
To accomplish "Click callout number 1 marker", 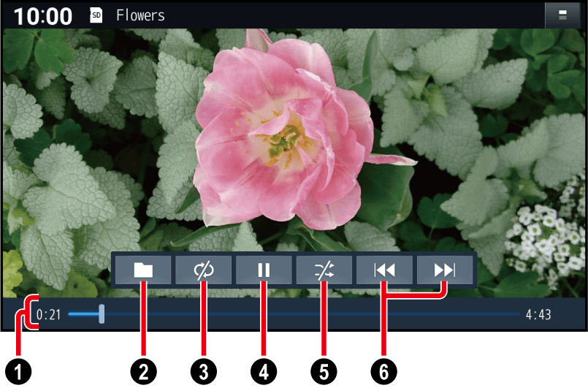I will click(18, 372).
